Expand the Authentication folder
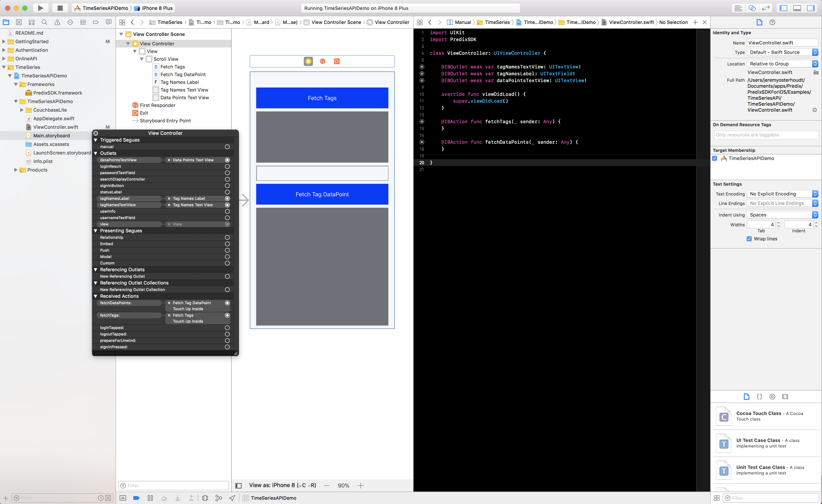This screenshot has height=504, width=822. [4, 50]
